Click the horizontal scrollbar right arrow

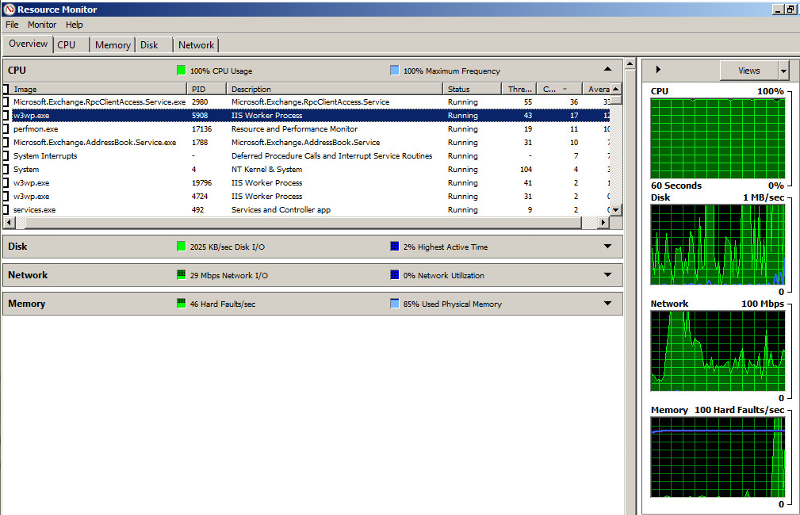pos(604,223)
